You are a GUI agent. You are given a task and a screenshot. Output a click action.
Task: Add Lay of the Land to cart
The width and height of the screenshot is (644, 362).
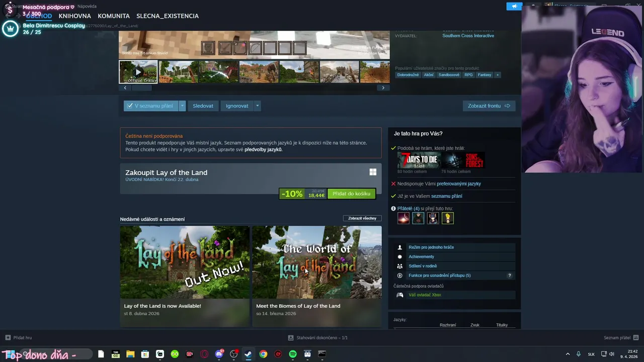(x=351, y=194)
